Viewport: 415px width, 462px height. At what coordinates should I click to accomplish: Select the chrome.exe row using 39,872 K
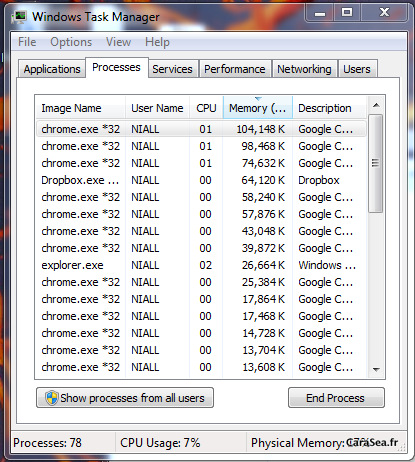(x=201, y=248)
